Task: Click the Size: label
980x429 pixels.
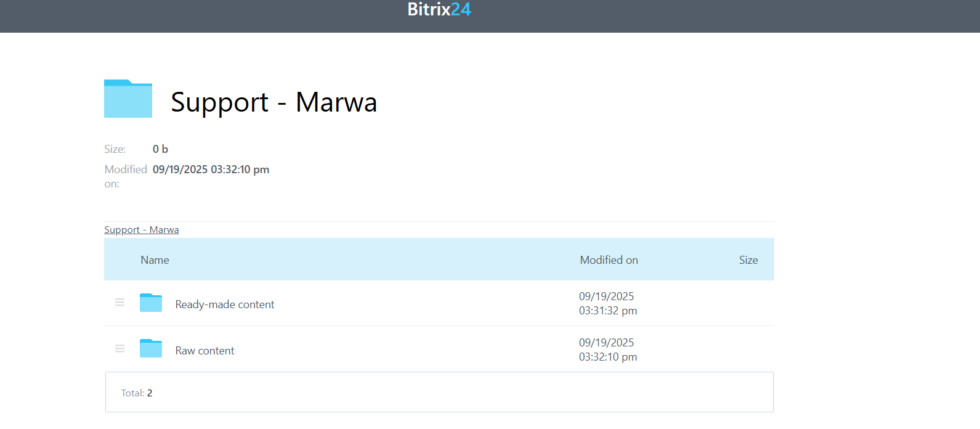Action: point(115,149)
